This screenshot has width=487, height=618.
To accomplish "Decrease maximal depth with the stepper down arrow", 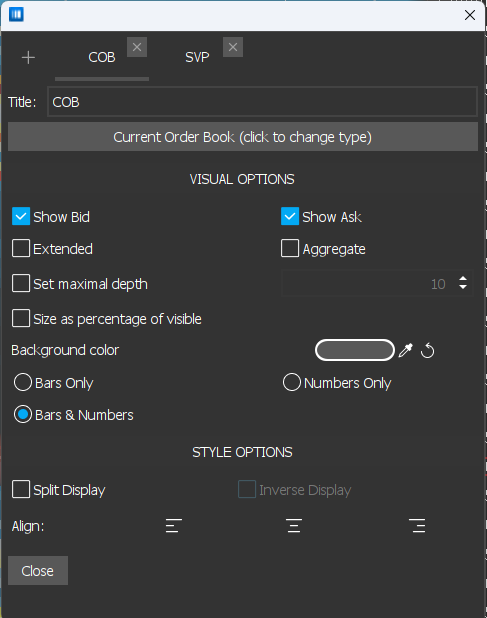I will pos(463,287).
